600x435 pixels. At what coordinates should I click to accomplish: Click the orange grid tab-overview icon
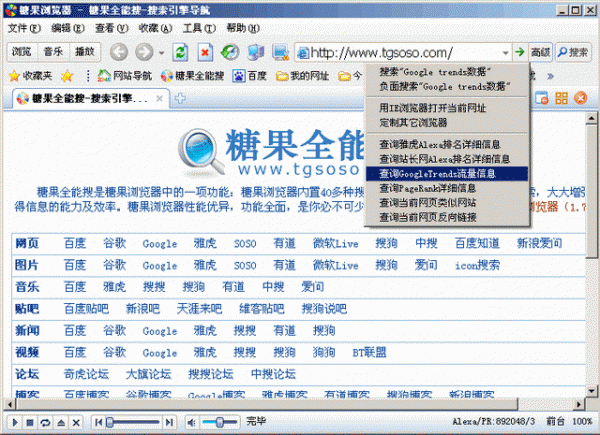[561, 98]
